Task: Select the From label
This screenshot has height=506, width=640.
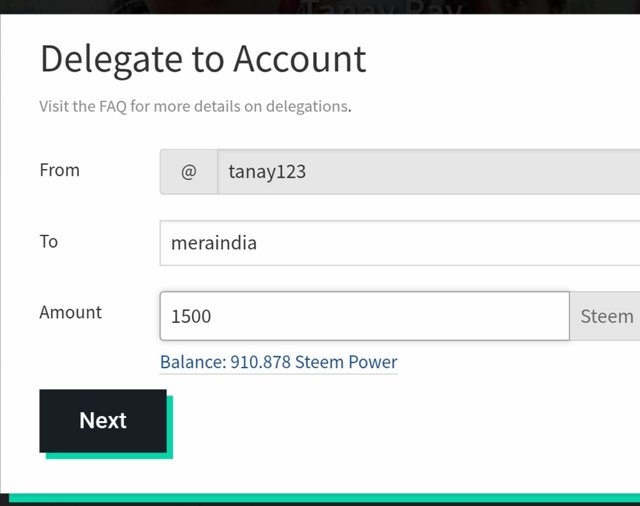Action: pyautogui.click(x=60, y=170)
